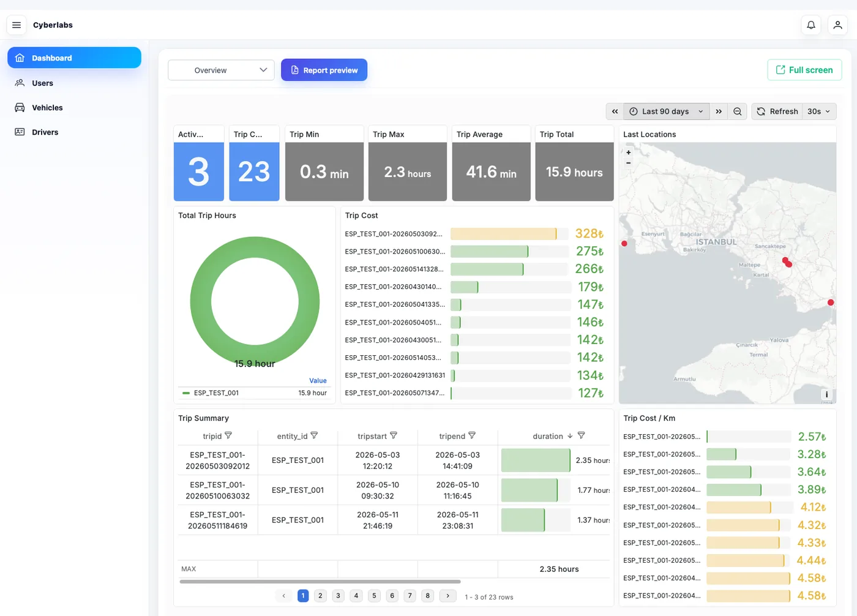The width and height of the screenshot is (857, 616).
Task: Open the user profile icon
Action: click(837, 25)
